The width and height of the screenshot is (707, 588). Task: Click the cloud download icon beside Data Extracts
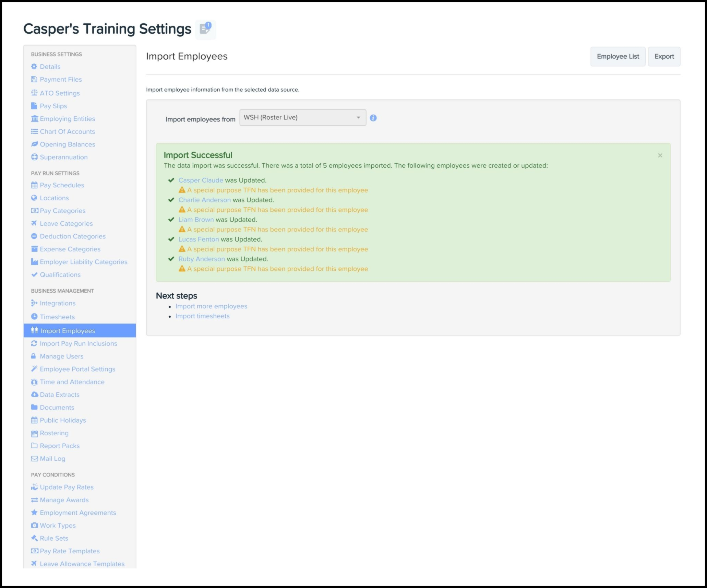(x=34, y=395)
